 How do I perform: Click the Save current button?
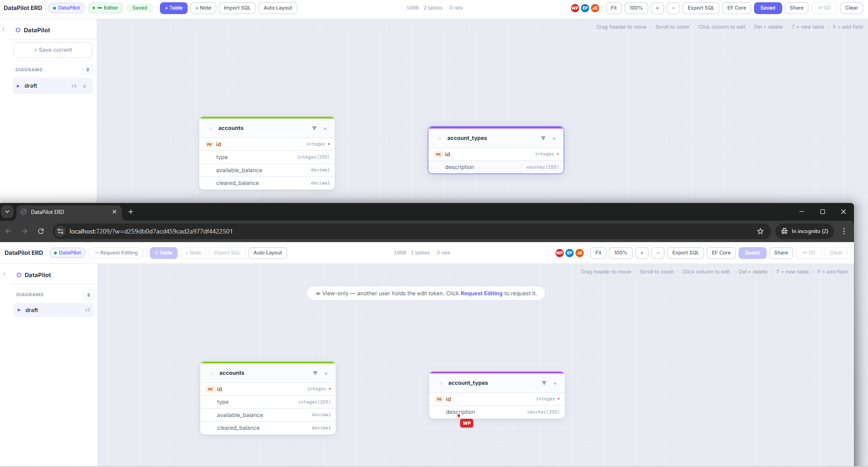click(x=53, y=50)
